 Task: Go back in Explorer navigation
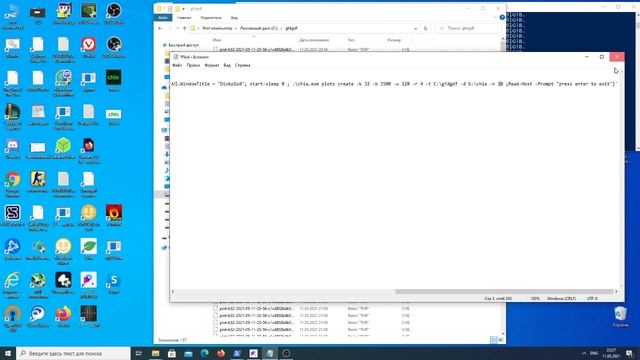click(160, 28)
